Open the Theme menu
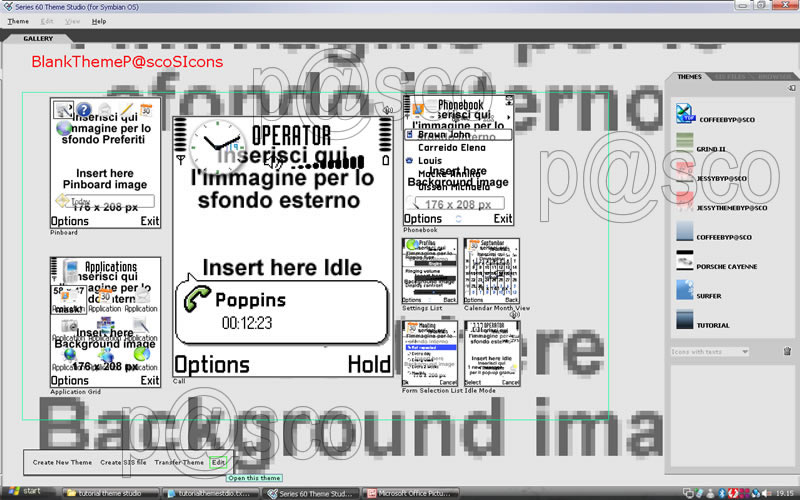 point(18,21)
